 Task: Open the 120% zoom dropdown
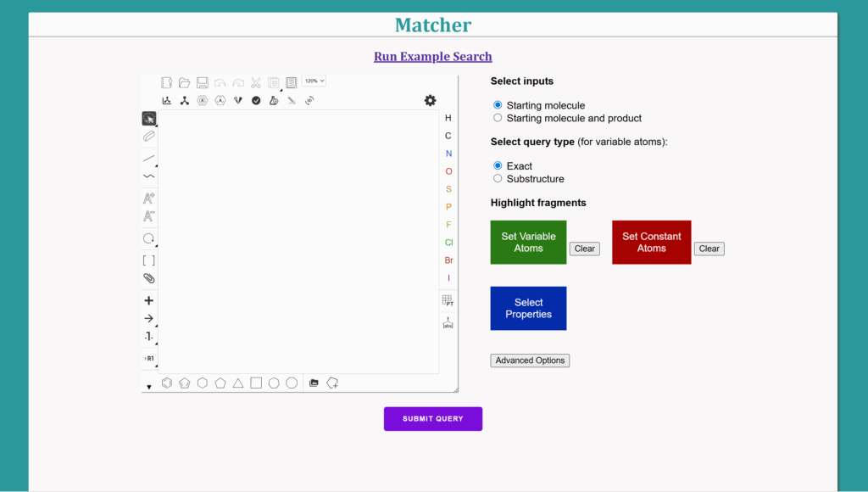(x=314, y=81)
